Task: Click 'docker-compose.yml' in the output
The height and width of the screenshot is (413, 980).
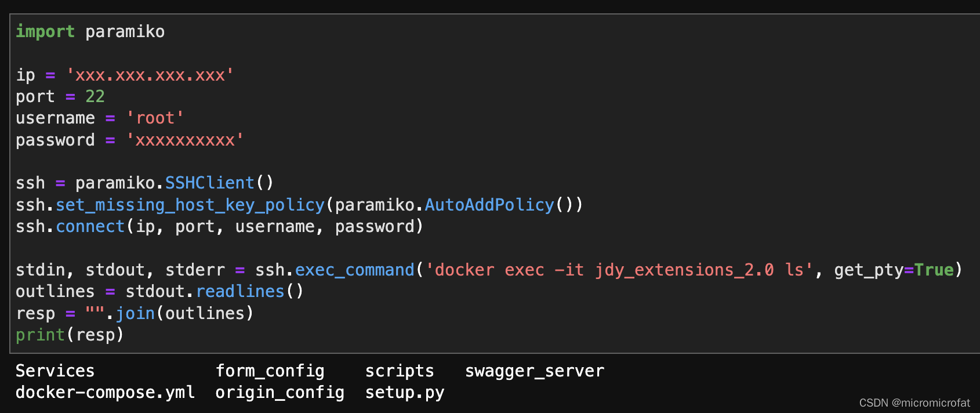Action: click(105, 393)
